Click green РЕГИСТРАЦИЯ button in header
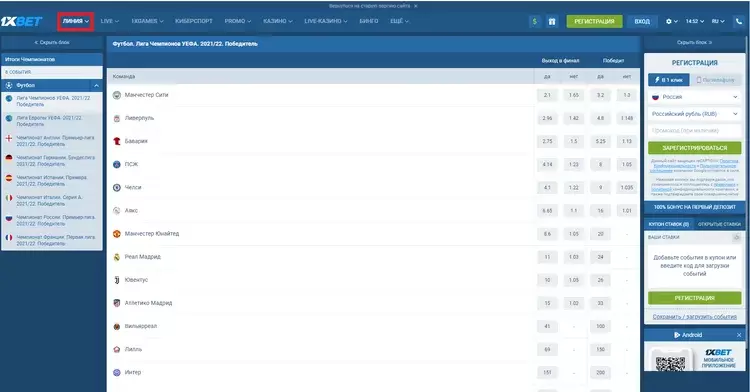 (x=595, y=22)
